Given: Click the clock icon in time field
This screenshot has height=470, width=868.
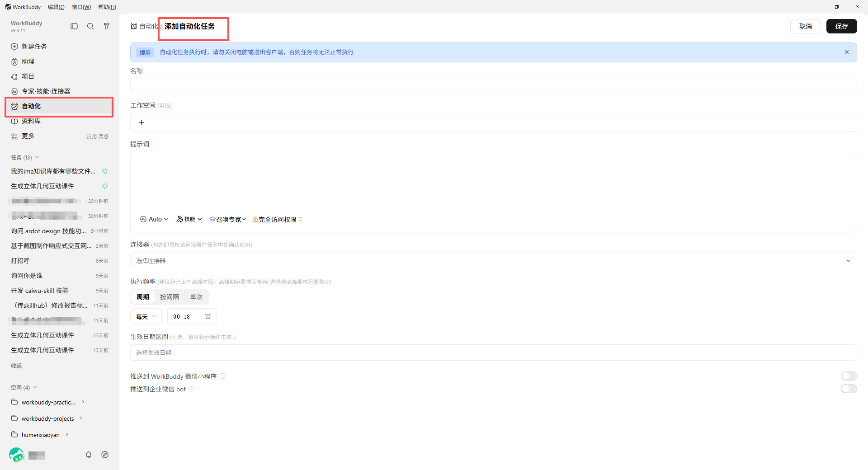Looking at the screenshot, I should (x=208, y=316).
